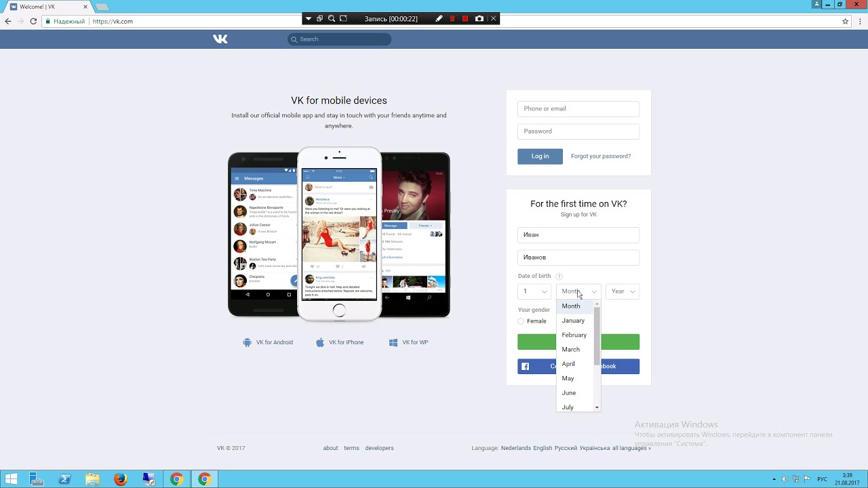868x488 pixels.
Task: Pause the screen recording
Action: tap(452, 18)
